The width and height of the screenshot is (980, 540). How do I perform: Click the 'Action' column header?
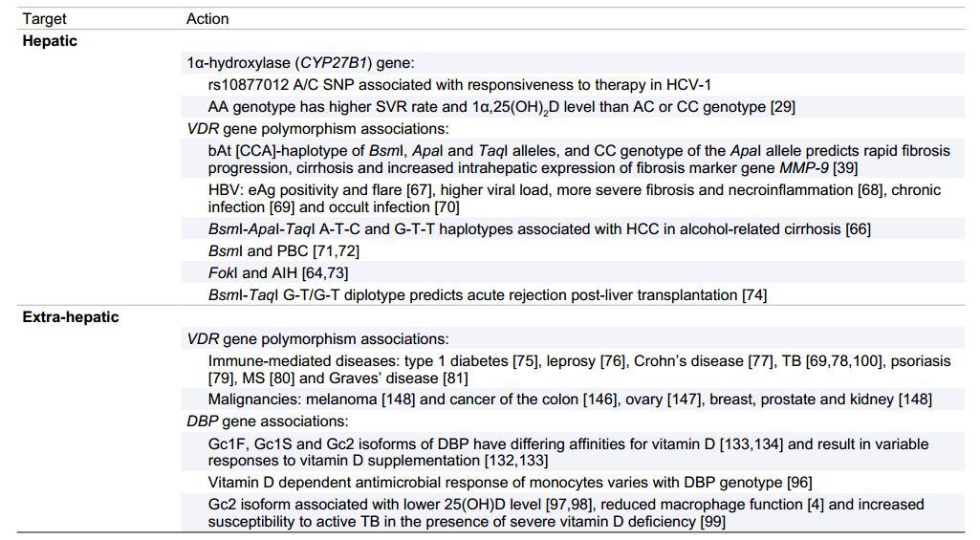(x=207, y=18)
